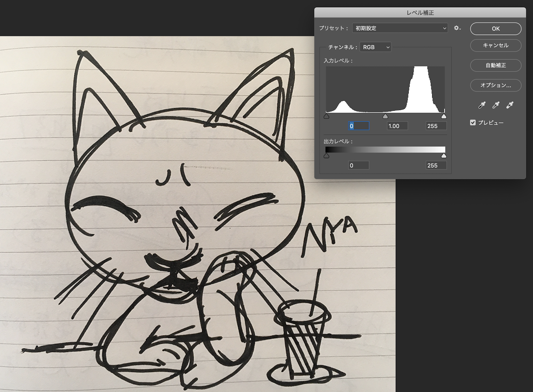533x392 pixels.
Task: Select the black point eyedropper
Action: [482, 105]
